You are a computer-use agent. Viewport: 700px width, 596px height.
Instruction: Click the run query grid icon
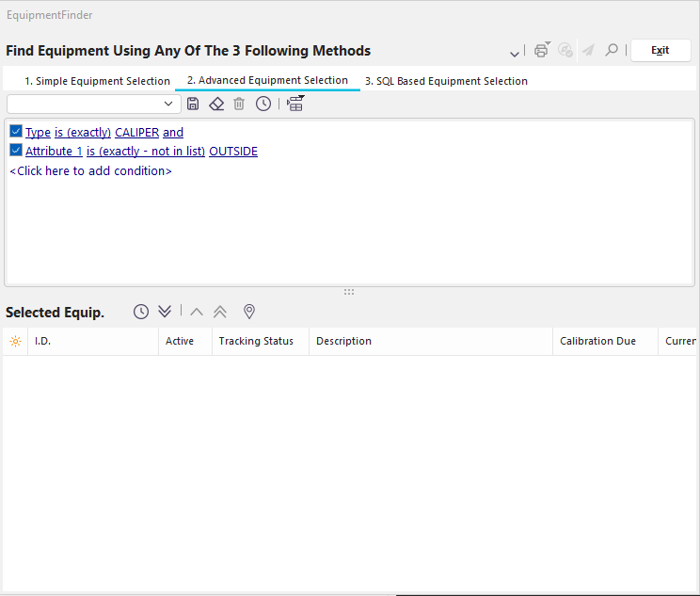(x=295, y=104)
